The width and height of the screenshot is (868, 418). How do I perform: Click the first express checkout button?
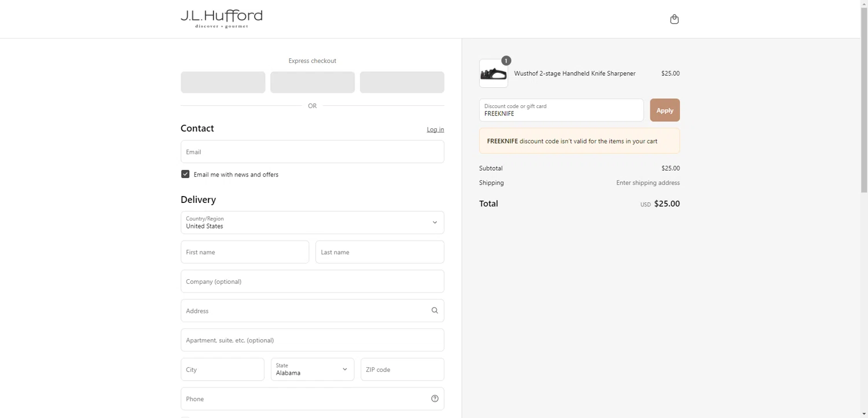[x=223, y=82]
